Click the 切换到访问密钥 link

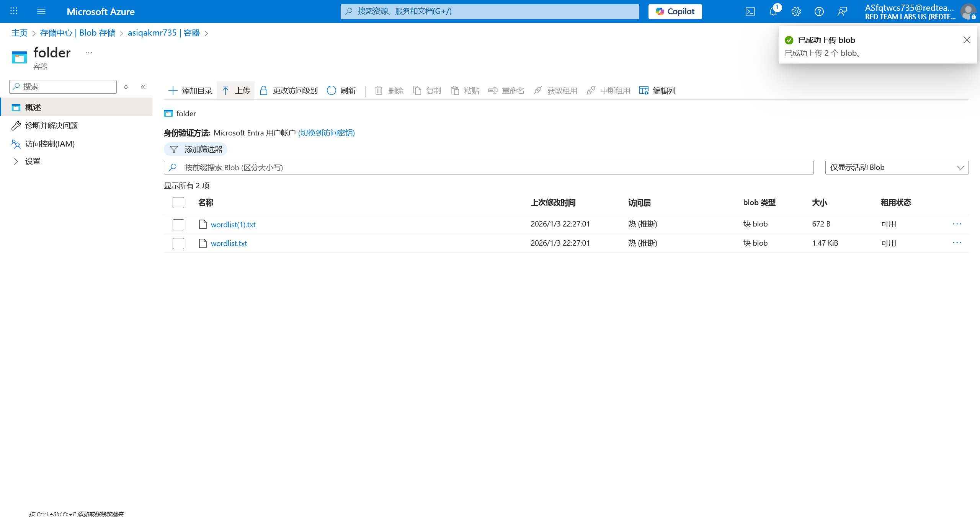pyautogui.click(x=326, y=133)
